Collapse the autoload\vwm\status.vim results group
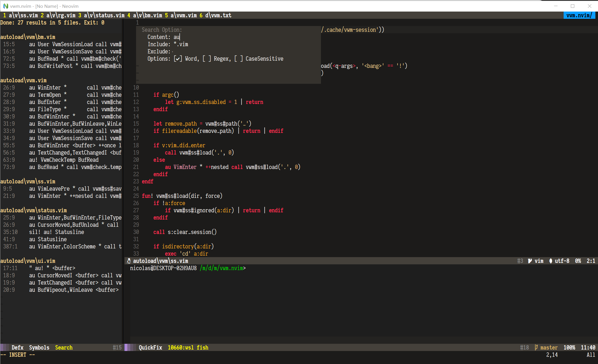Viewport: 598px width, 364px height. [34, 210]
